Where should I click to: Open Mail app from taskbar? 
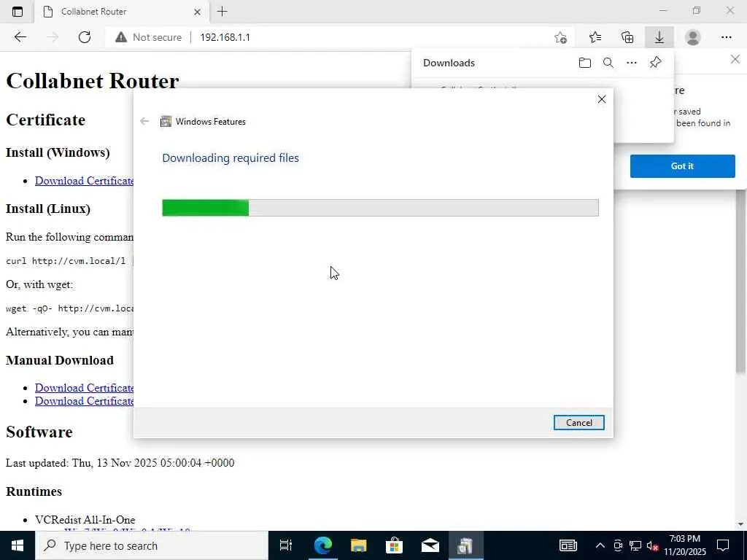[x=430, y=545]
